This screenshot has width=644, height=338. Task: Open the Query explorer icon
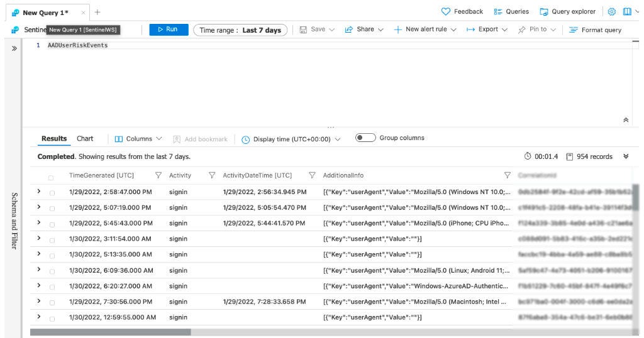[544, 12]
